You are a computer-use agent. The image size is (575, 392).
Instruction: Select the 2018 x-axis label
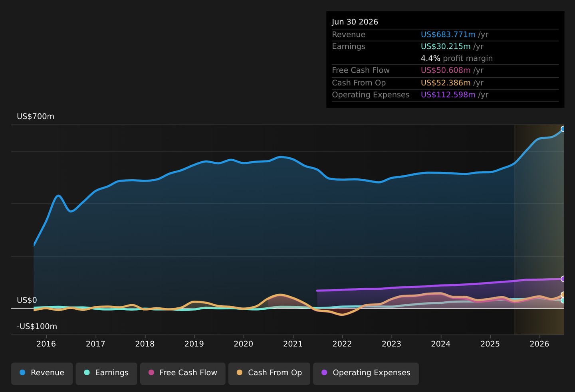pyautogui.click(x=145, y=344)
